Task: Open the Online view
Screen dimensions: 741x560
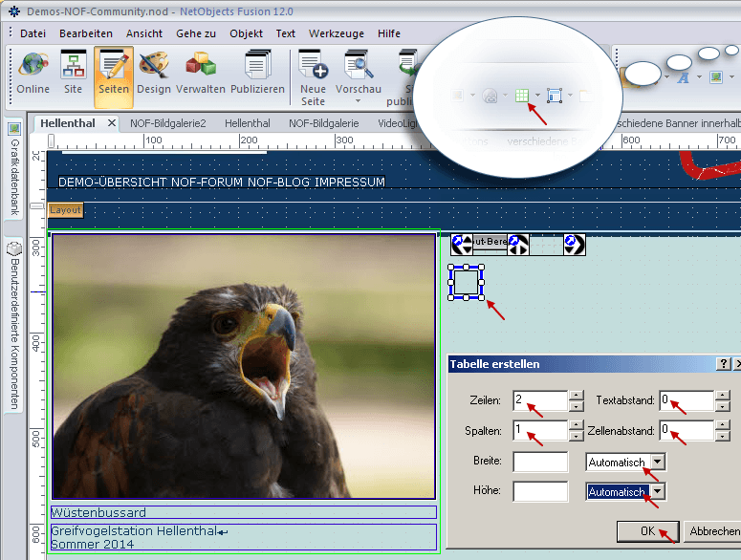Action: click(x=33, y=74)
